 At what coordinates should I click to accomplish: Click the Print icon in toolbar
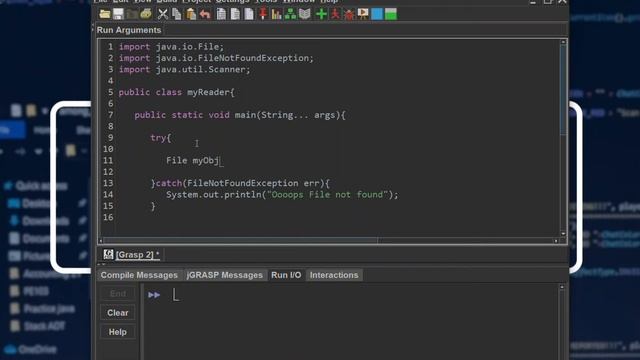click(146, 14)
